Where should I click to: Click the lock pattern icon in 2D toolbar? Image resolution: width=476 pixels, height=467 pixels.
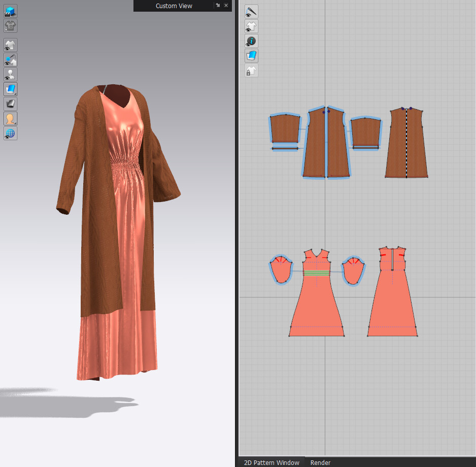coord(251,71)
